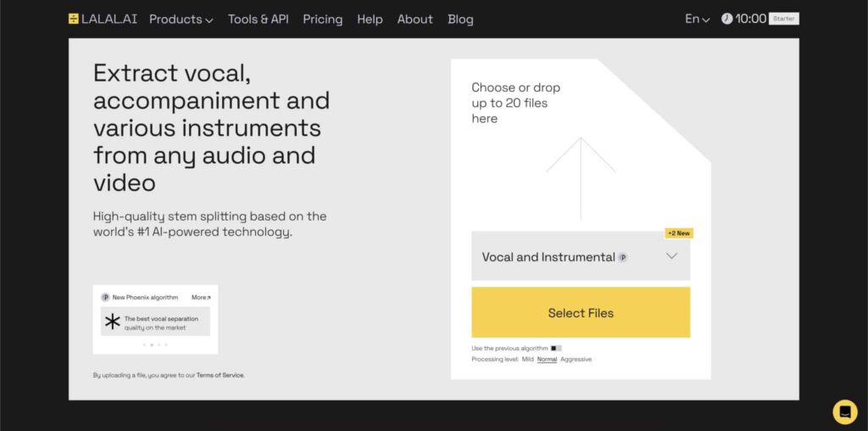Click the Phoenix P badge by New Phoenix algorithm
The width and height of the screenshot is (868, 431).
click(105, 297)
